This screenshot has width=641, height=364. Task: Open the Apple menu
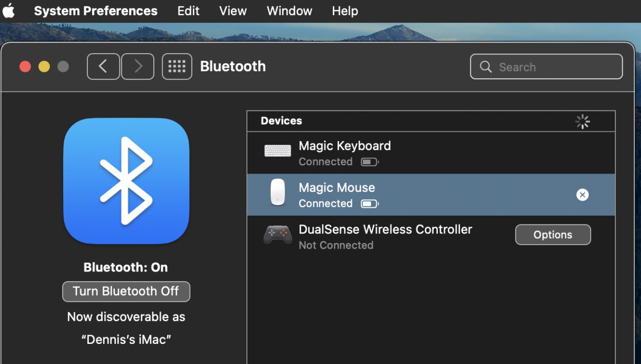tap(9, 11)
